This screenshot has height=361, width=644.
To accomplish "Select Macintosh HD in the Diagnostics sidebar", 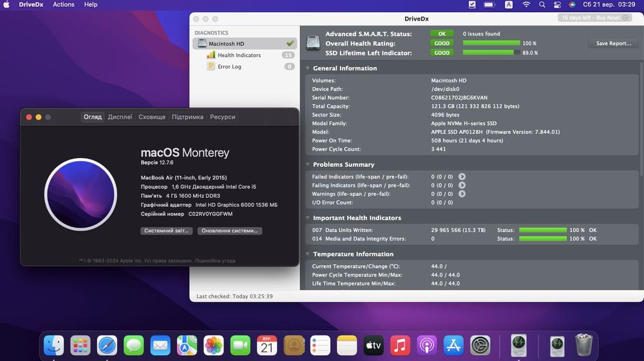I will [245, 44].
